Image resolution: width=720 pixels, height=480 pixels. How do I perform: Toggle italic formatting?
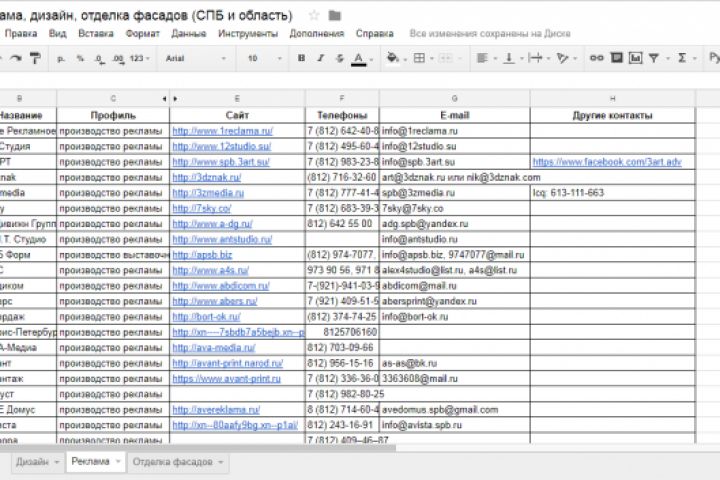coord(321,58)
